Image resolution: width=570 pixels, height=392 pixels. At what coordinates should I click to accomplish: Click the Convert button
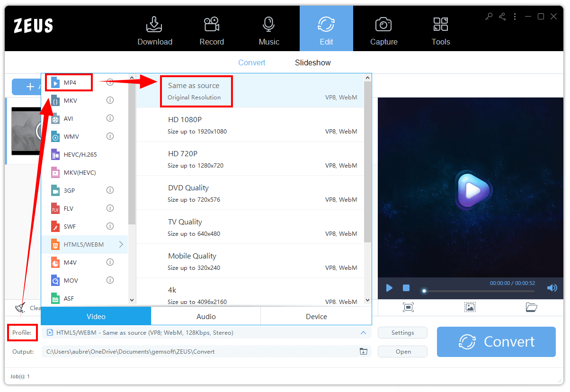[x=496, y=342]
